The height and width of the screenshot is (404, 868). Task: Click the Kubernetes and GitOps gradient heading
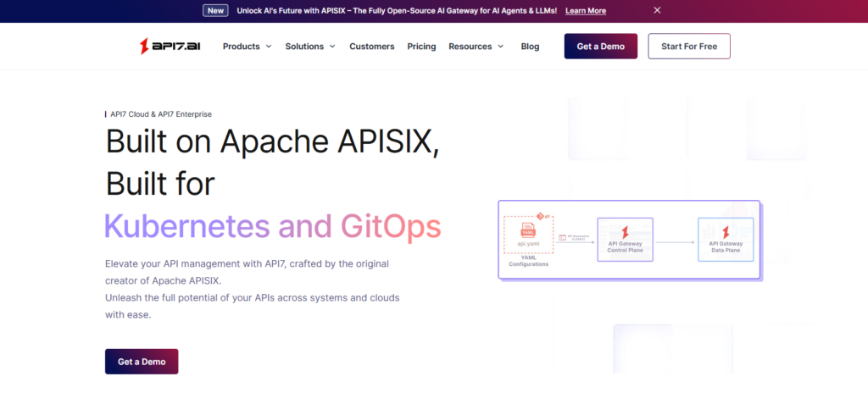(x=272, y=226)
